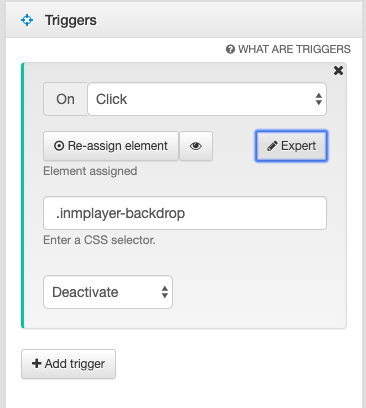366x408 pixels.
Task: Toggle the Expert mode button
Action: [x=291, y=146]
